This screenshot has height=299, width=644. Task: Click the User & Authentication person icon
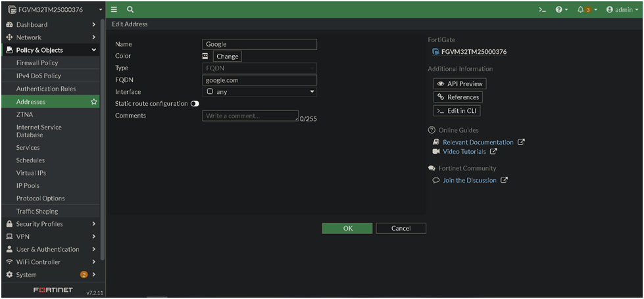[9, 249]
